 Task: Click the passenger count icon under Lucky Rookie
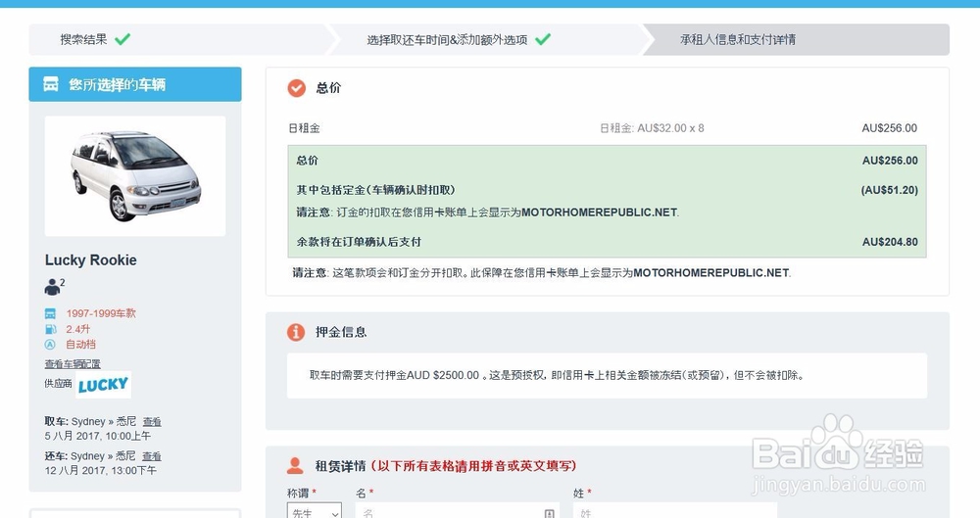click(53, 287)
